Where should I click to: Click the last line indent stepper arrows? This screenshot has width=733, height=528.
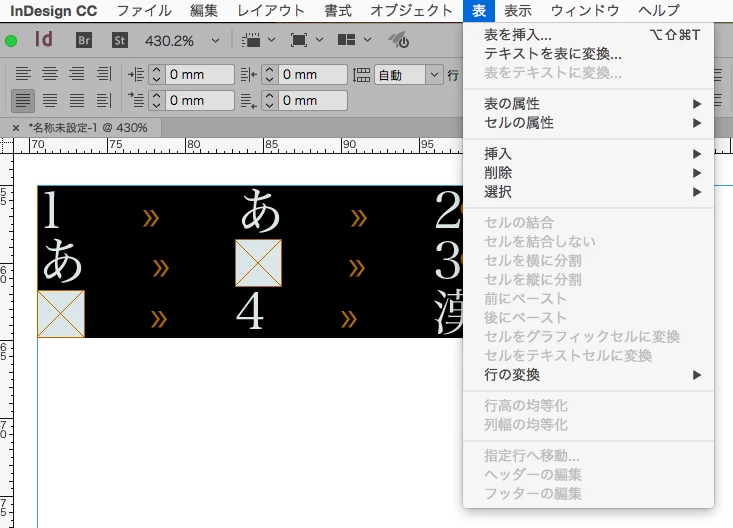269,101
